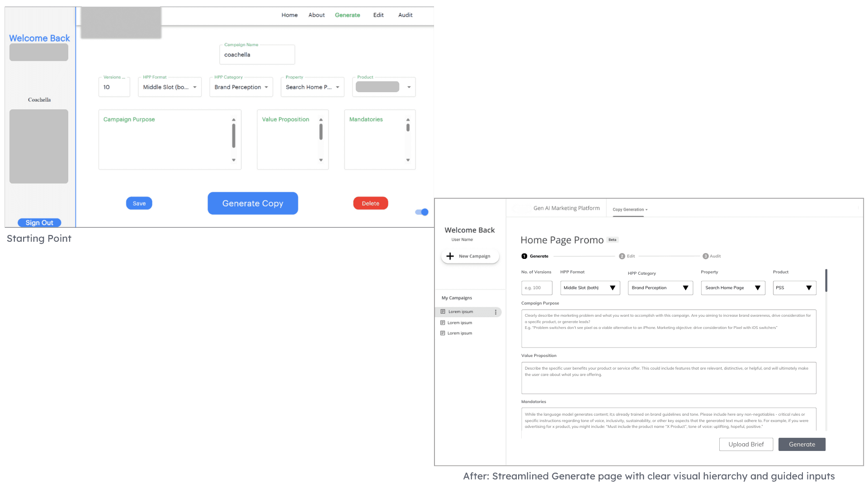The height and width of the screenshot is (488, 868).
Task: Click document icon of second Lorem ipsum campaign
Action: (x=443, y=323)
